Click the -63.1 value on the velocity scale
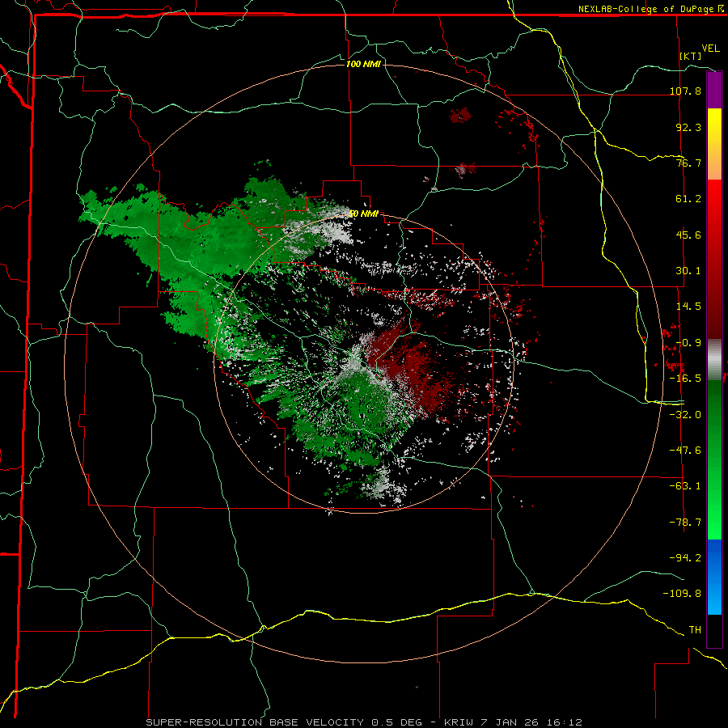728x728 pixels. (685, 485)
